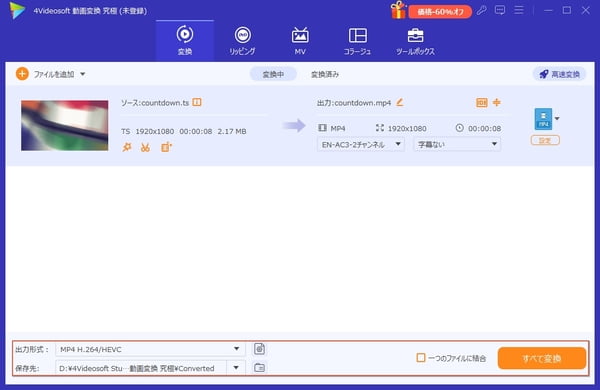Click the output 1920x1080 resolution text
The image size is (600, 390).
coord(407,129)
